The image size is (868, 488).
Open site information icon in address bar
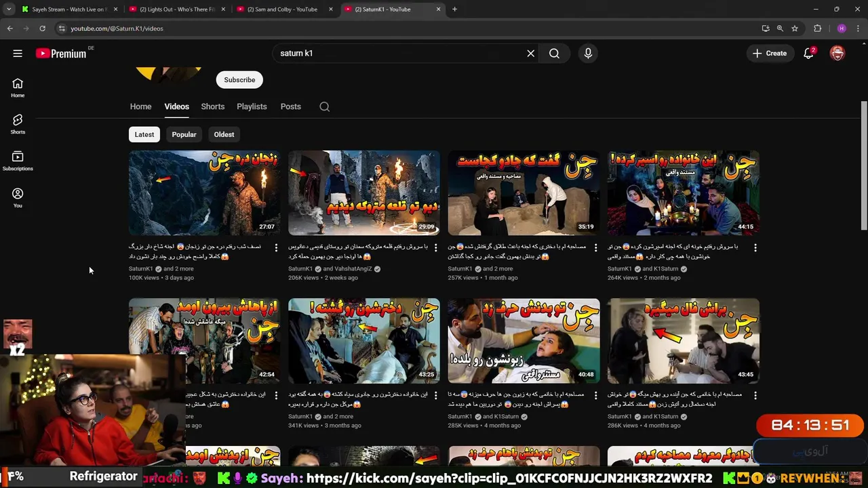pos(61,28)
